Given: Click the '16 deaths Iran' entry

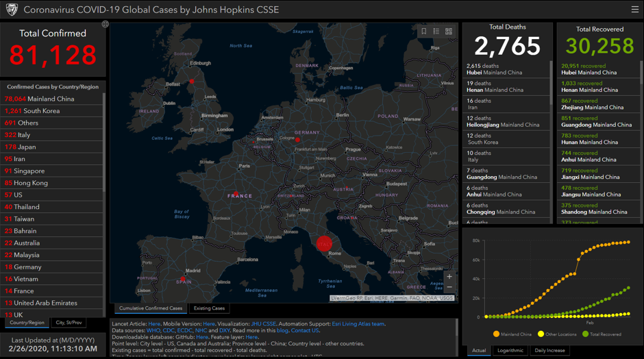Looking at the screenshot, I should click(x=506, y=104).
